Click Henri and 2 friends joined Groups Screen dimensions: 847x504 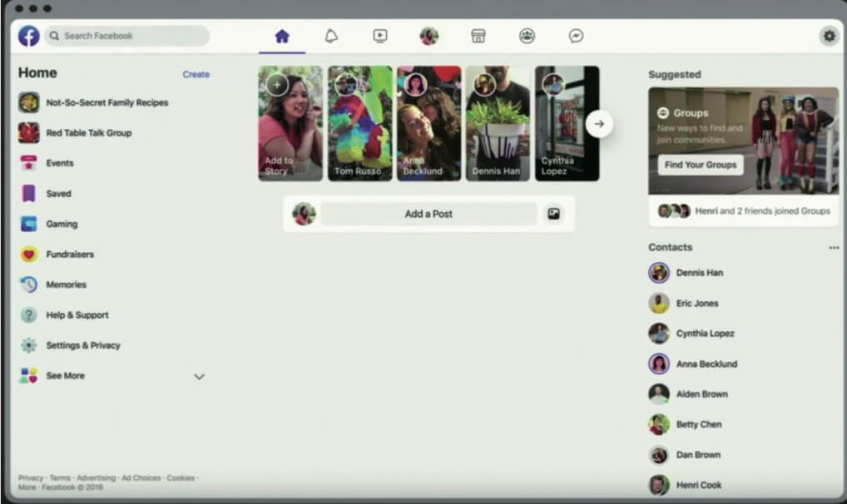click(762, 210)
